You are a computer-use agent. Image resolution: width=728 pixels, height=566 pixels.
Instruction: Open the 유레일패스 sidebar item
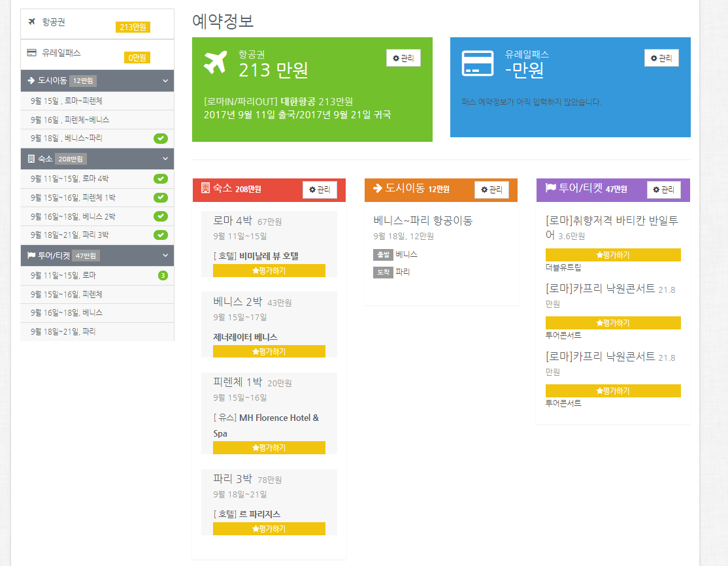(97, 55)
